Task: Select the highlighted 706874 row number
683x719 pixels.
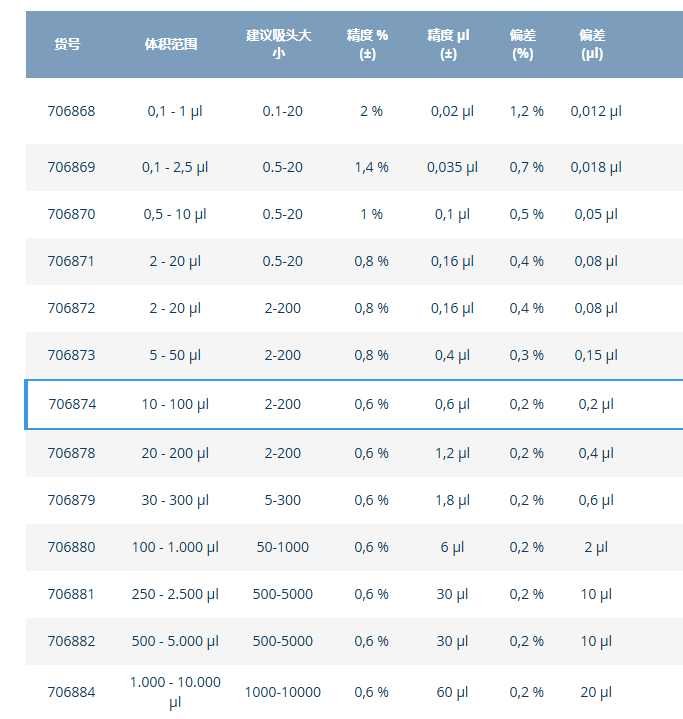Action: tap(72, 404)
